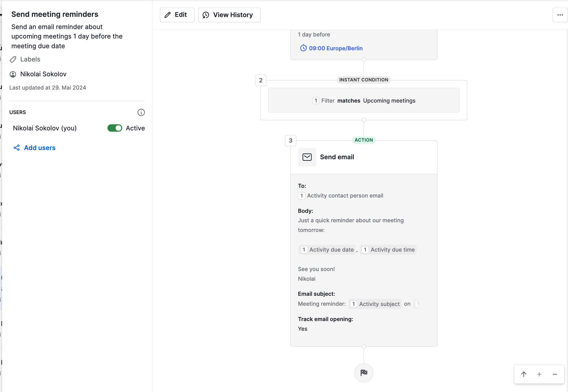Click the scroll-to-top arrow icon
Screen dimensions: 568x392
click(x=524, y=374)
